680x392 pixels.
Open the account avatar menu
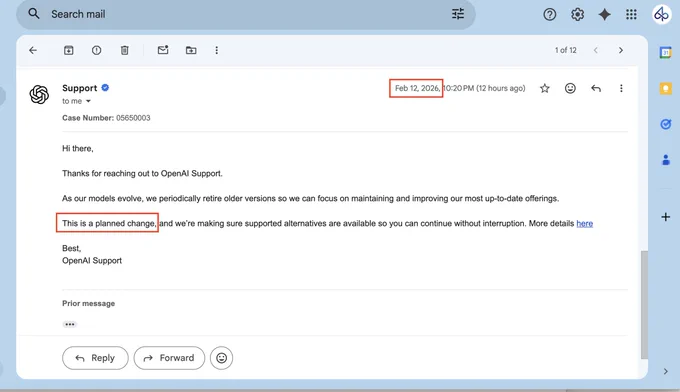point(661,14)
